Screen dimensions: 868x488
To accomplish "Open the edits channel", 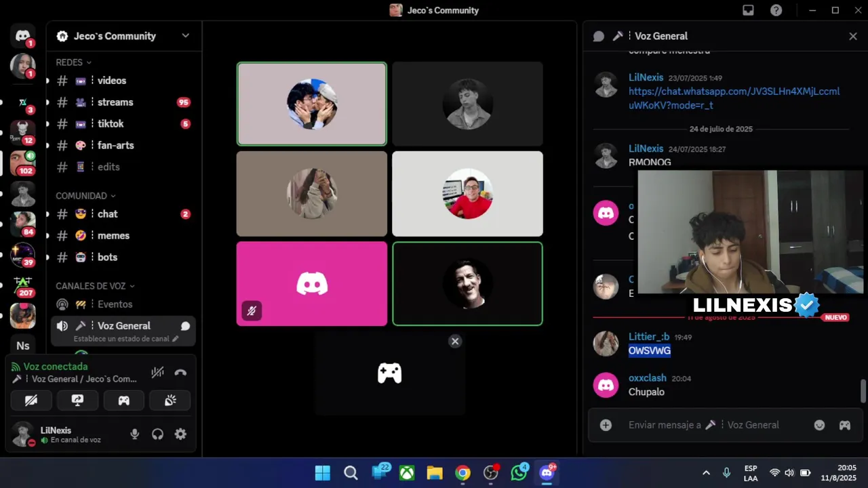I will pyautogui.click(x=123, y=167).
